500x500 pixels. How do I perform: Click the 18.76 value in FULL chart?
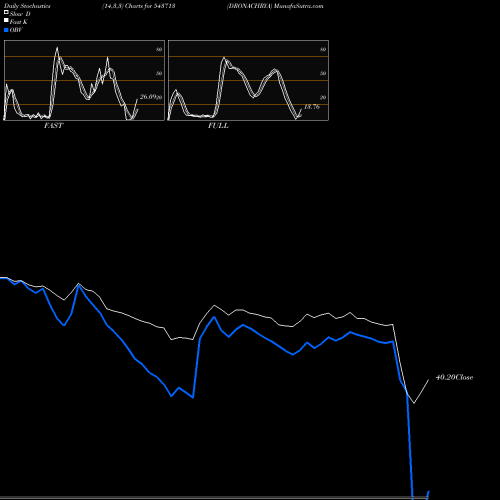point(312,107)
